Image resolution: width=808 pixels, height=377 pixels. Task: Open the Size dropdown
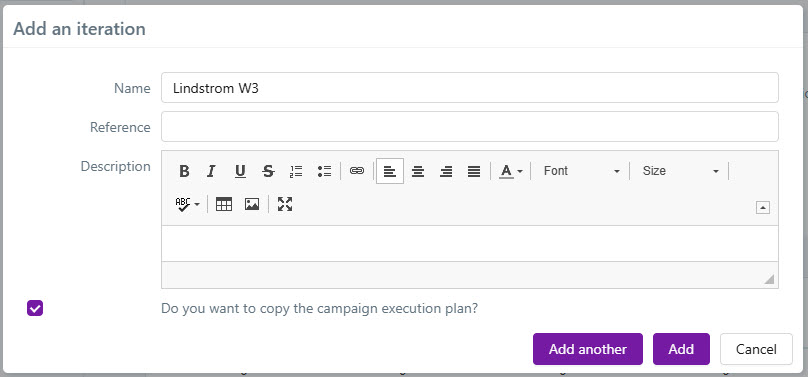(x=680, y=171)
